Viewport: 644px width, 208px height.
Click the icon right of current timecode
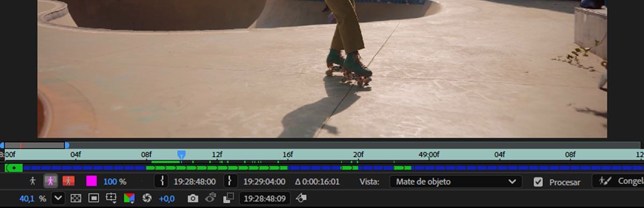point(301,198)
